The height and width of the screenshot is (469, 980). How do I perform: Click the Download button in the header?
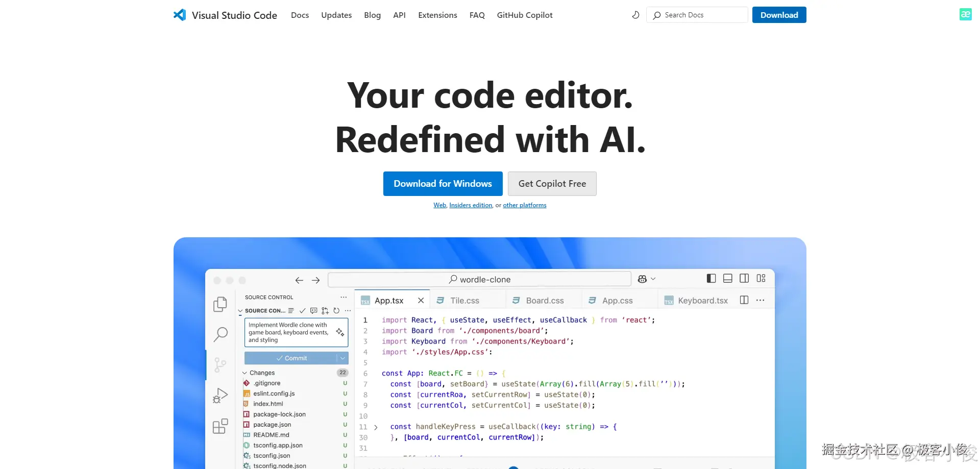click(x=779, y=15)
